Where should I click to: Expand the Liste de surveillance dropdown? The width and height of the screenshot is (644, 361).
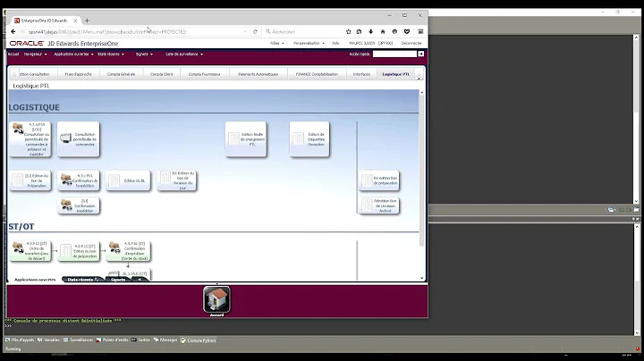184,55
